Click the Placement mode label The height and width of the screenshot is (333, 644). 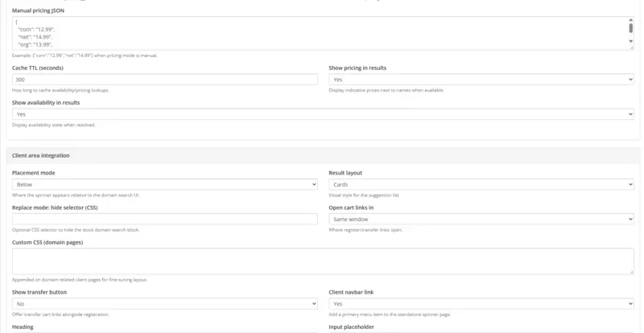coord(34,173)
